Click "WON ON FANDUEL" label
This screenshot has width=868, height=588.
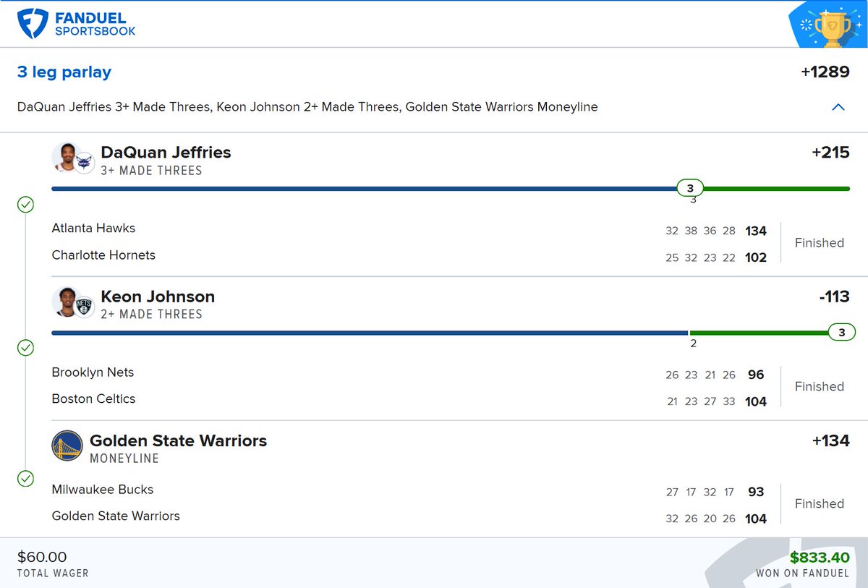pos(803,574)
